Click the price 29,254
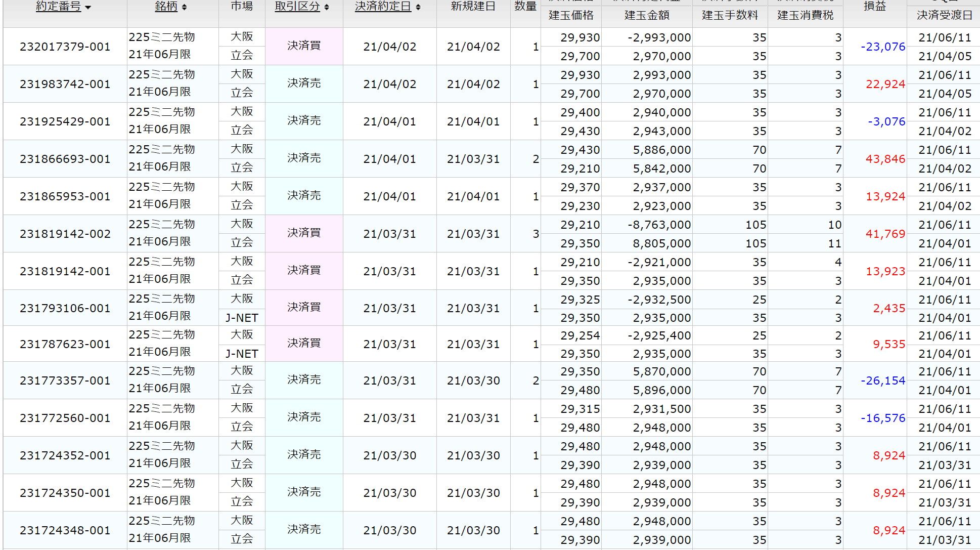 pyautogui.click(x=580, y=335)
